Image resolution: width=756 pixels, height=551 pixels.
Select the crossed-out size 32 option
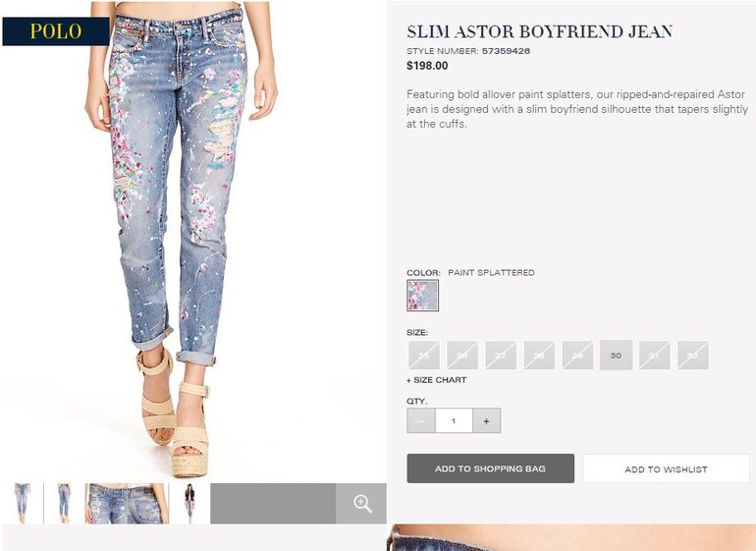coord(693,356)
